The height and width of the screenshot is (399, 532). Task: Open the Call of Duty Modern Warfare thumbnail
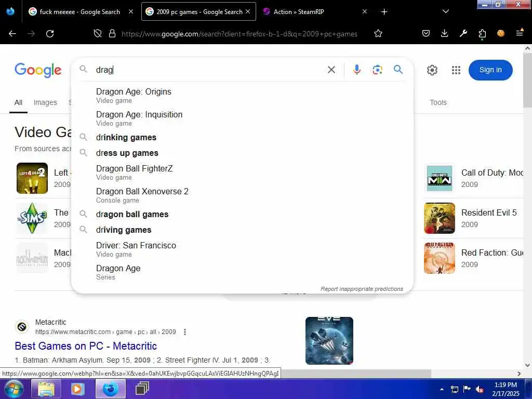coord(440,178)
